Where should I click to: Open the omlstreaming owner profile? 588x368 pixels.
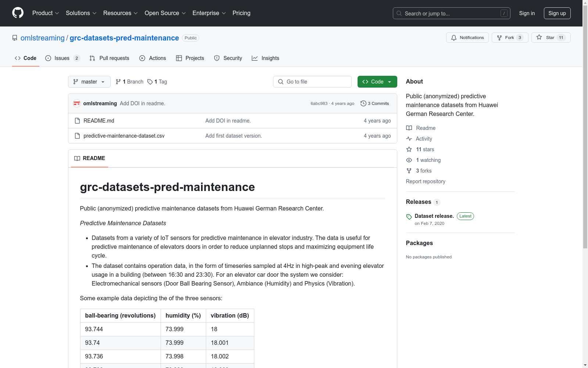tap(43, 38)
